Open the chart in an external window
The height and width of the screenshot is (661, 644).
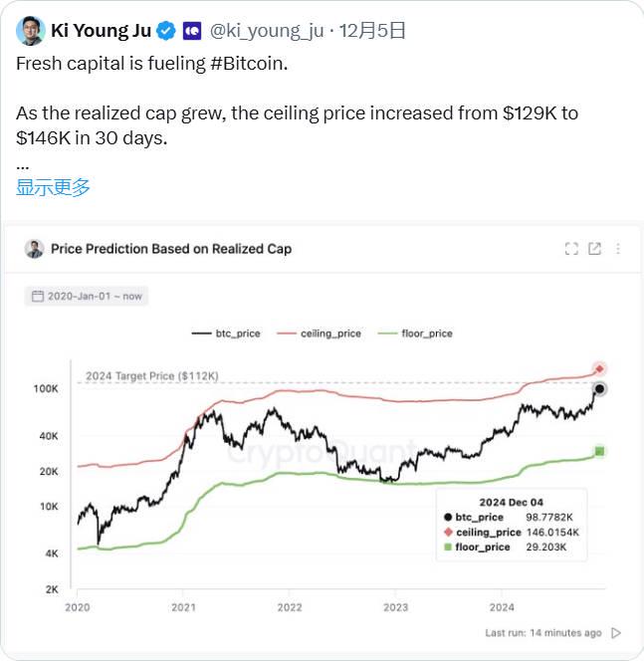(595, 249)
